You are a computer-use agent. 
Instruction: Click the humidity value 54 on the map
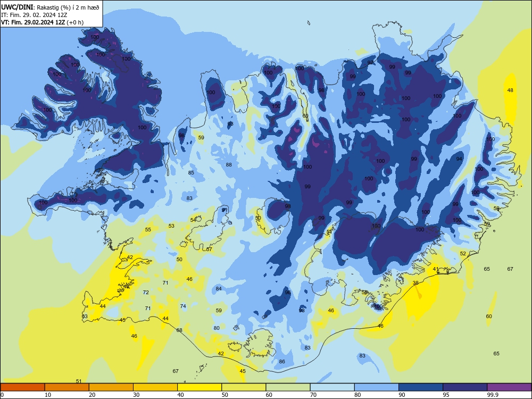coord(193,220)
